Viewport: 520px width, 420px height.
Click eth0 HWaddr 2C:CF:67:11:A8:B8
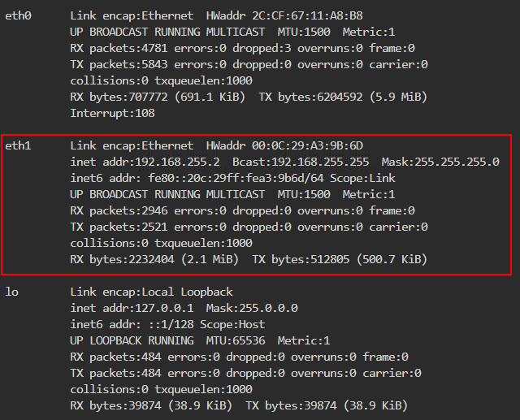click(284, 15)
